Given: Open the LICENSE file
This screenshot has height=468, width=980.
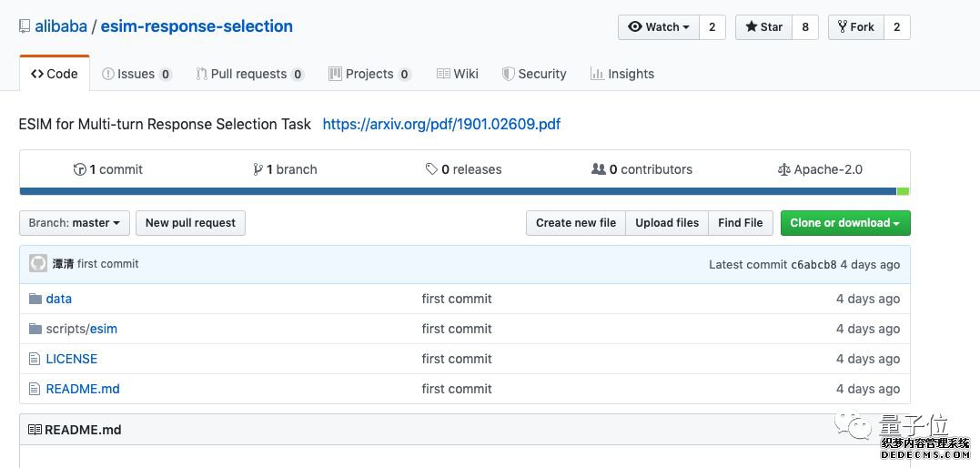Looking at the screenshot, I should tap(72, 359).
